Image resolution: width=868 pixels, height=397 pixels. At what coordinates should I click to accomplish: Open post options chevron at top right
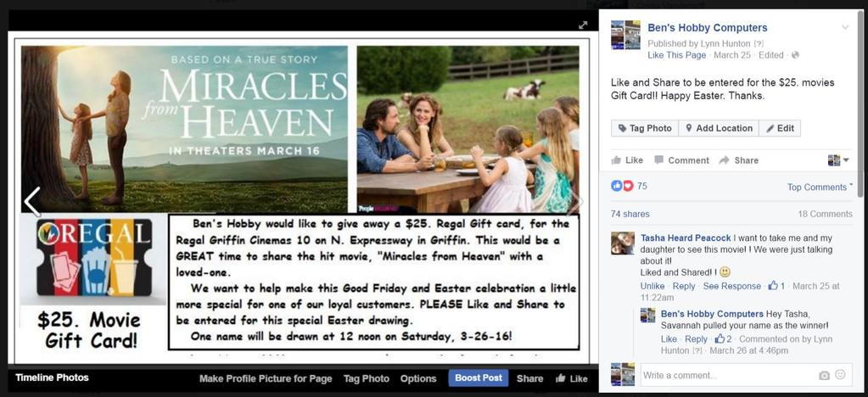tap(845, 27)
